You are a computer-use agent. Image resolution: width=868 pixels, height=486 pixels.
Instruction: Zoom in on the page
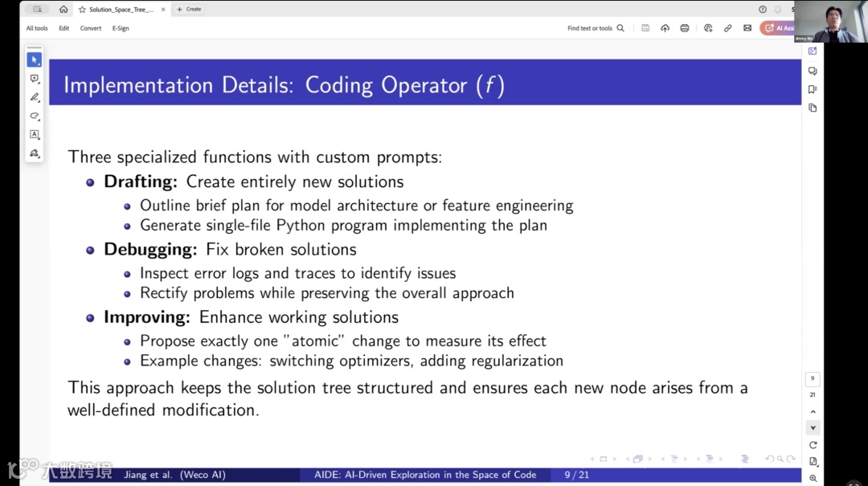click(813, 478)
